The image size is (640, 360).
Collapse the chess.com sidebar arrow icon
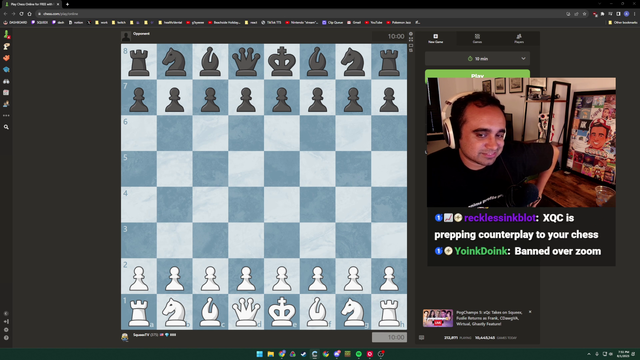(x=6, y=321)
